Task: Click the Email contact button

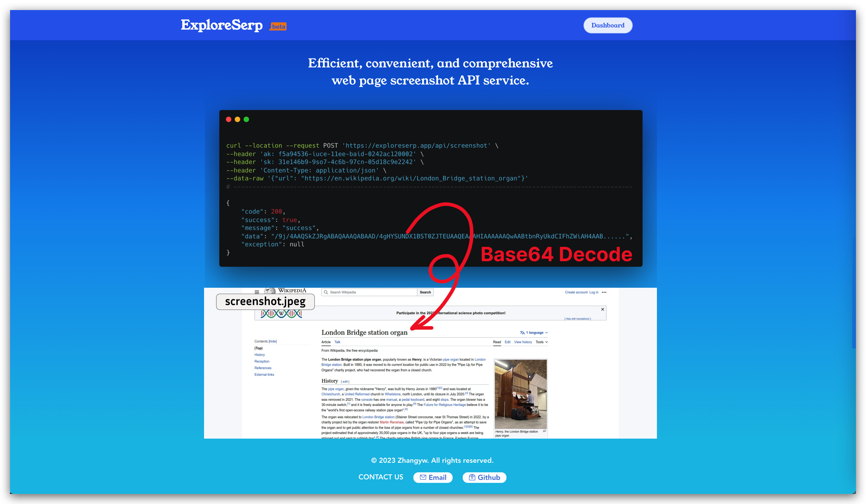Action: (x=433, y=477)
